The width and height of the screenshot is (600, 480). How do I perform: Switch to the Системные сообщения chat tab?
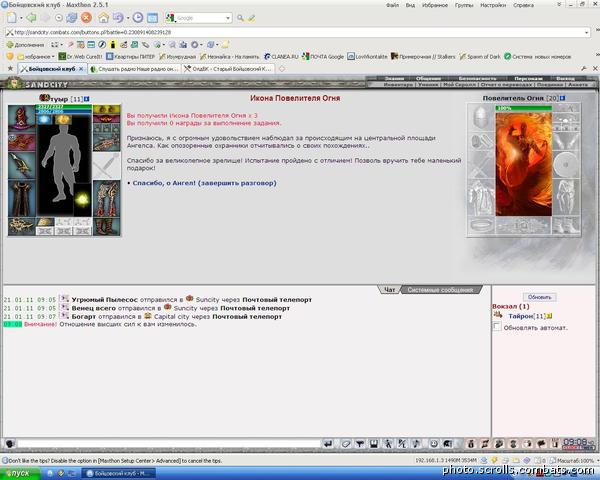440,290
